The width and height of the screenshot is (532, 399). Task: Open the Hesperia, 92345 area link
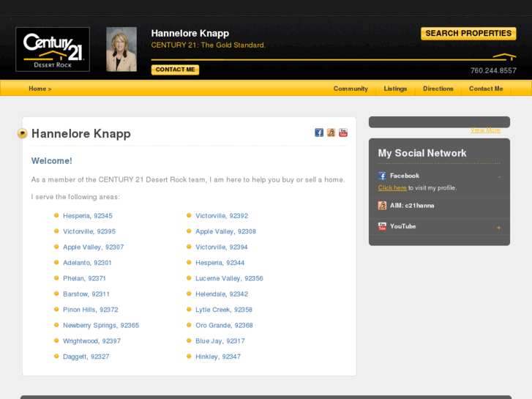(x=88, y=216)
